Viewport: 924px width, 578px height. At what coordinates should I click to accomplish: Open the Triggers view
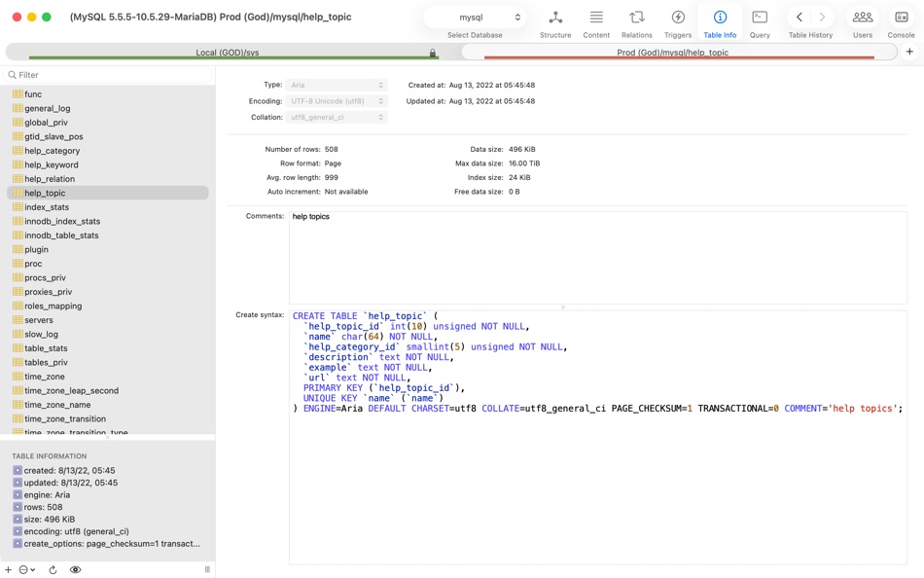click(x=678, y=23)
